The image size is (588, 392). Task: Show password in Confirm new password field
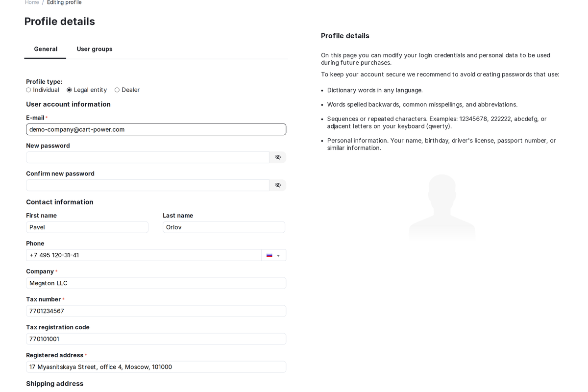pos(278,185)
